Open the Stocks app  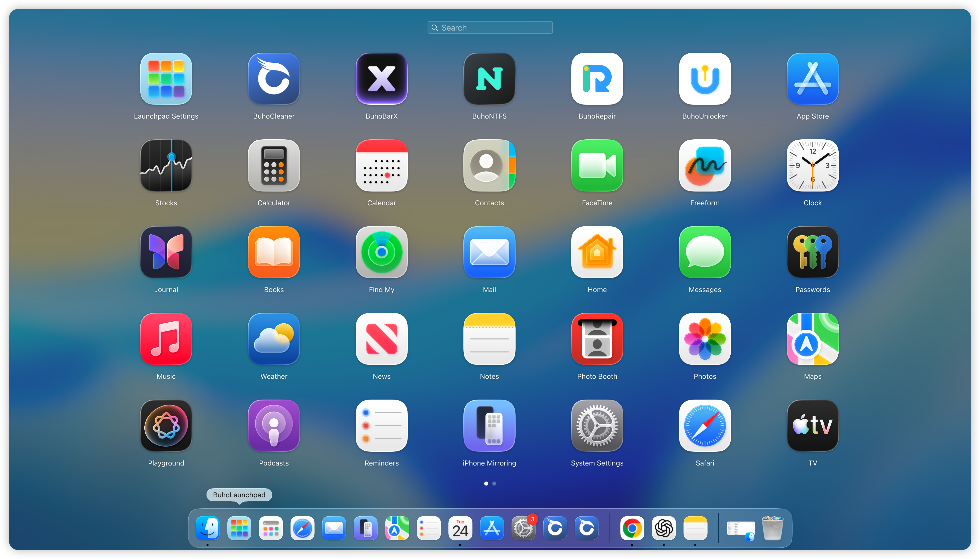pos(166,165)
